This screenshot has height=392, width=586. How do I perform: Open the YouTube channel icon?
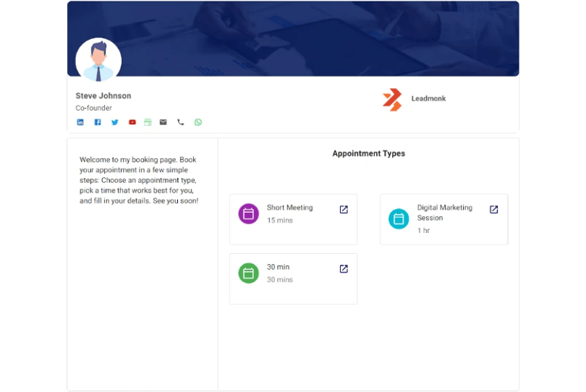pyautogui.click(x=132, y=122)
